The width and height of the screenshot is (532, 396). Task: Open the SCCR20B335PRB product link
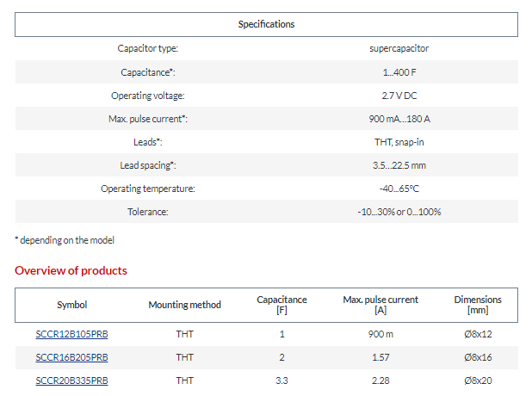click(x=71, y=381)
